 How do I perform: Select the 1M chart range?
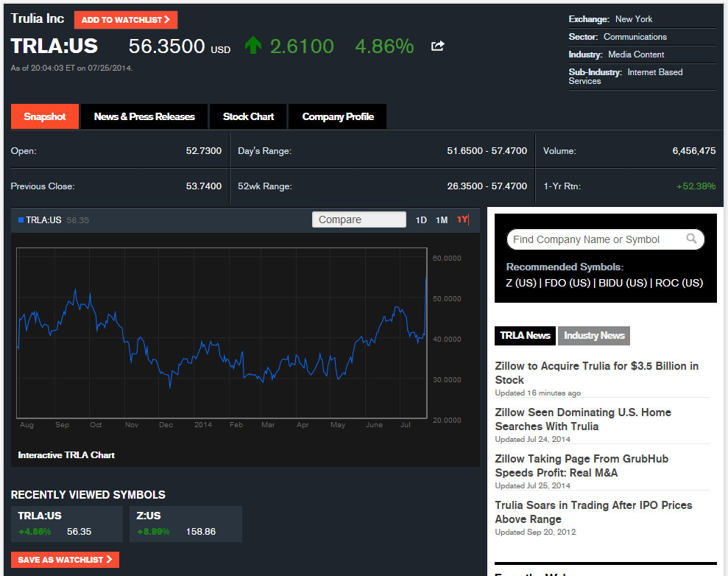click(442, 220)
